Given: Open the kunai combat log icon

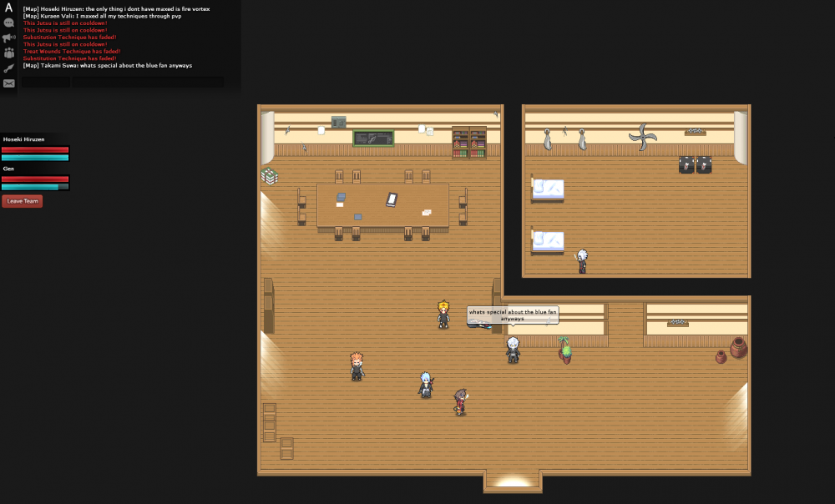Looking at the screenshot, I should pos(8,68).
